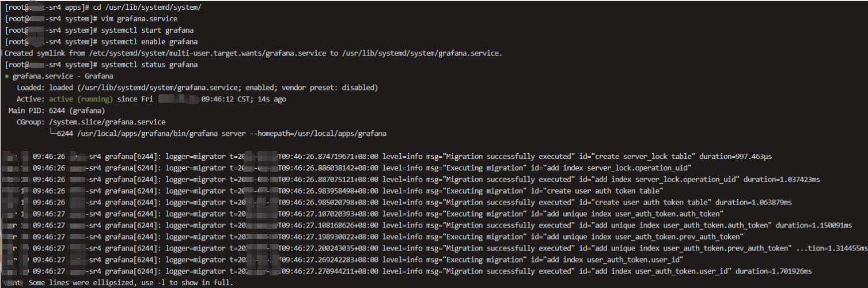The height and width of the screenshot is (288, 868).
Task: Click the "--homepath=/usr/local/apps/grafana" argument
Action: 318,134
